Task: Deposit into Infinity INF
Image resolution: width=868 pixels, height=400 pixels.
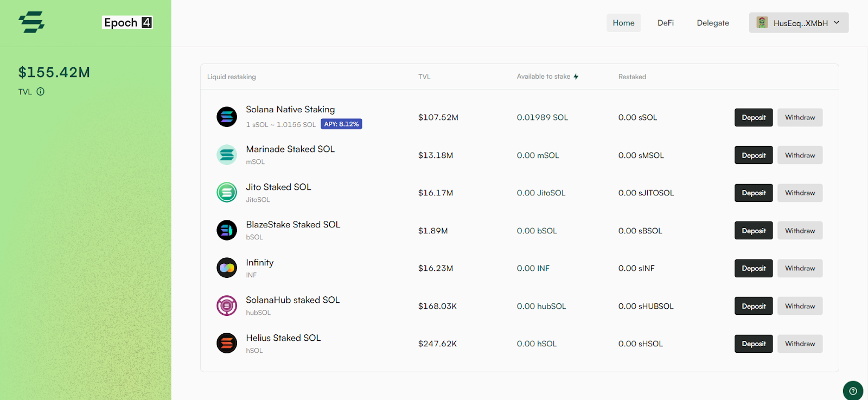Action: (754, 268)
